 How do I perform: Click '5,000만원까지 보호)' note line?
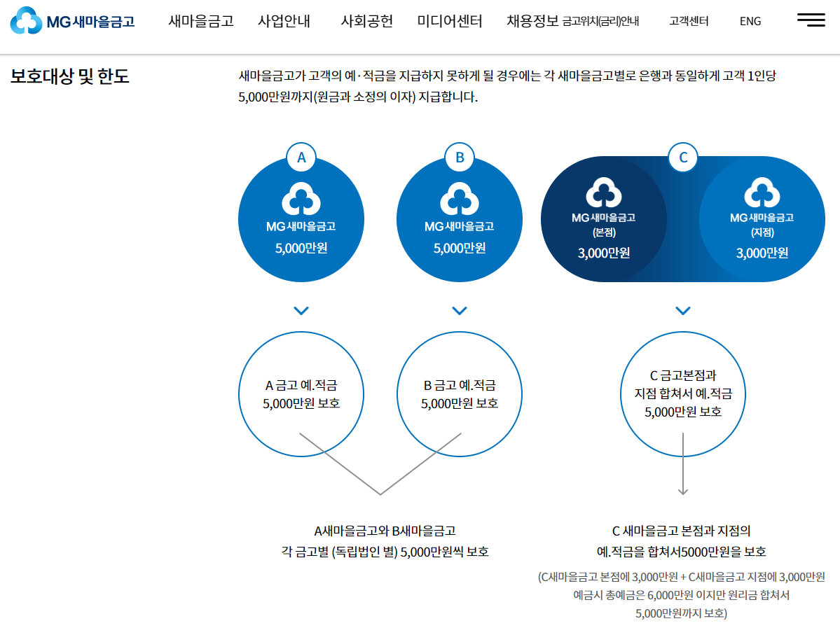point(682,613)
